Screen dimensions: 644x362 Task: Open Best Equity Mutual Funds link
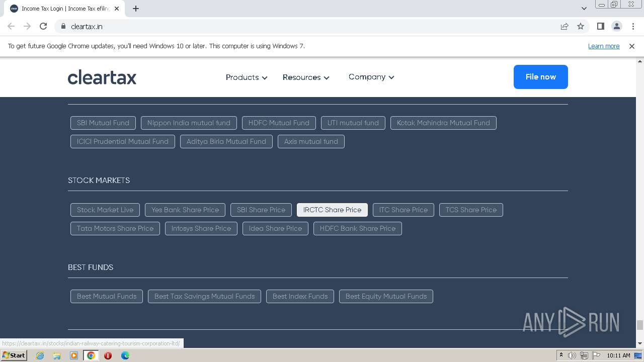point(386,296)
